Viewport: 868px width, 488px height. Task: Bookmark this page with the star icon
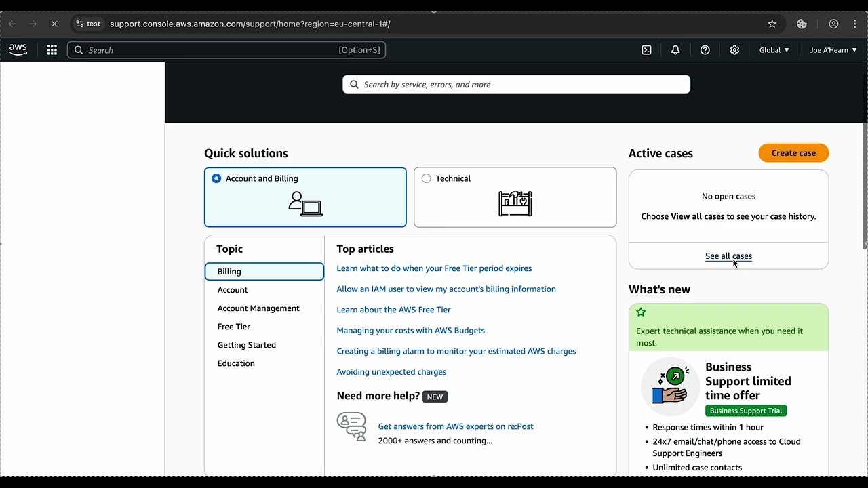click(x=772, y=24)
